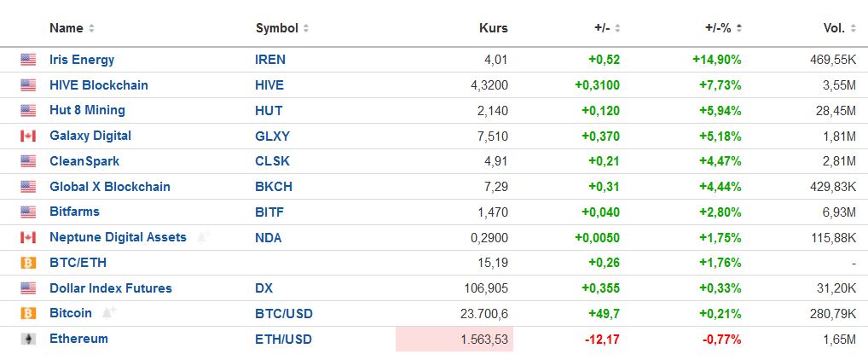Screen dimensions: 868x360
Task: Click the Ethereum logo icon
Action: point(28,340)
